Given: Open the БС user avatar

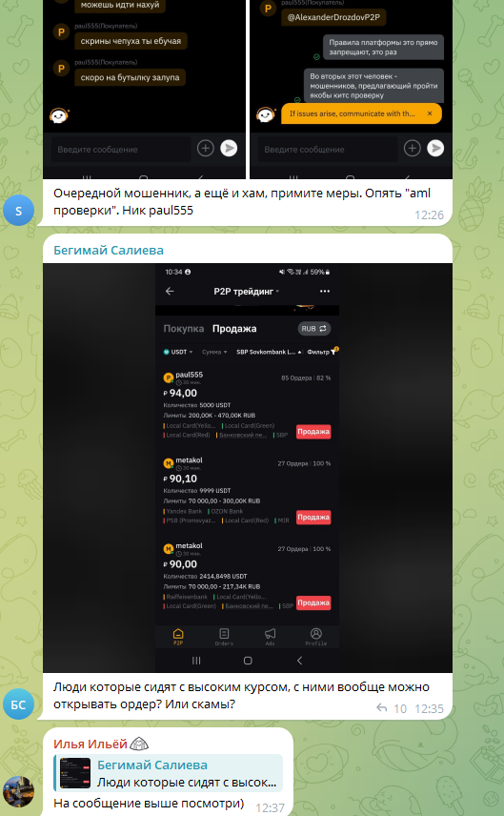Looking at the screenshot, I should click(19, 704).
